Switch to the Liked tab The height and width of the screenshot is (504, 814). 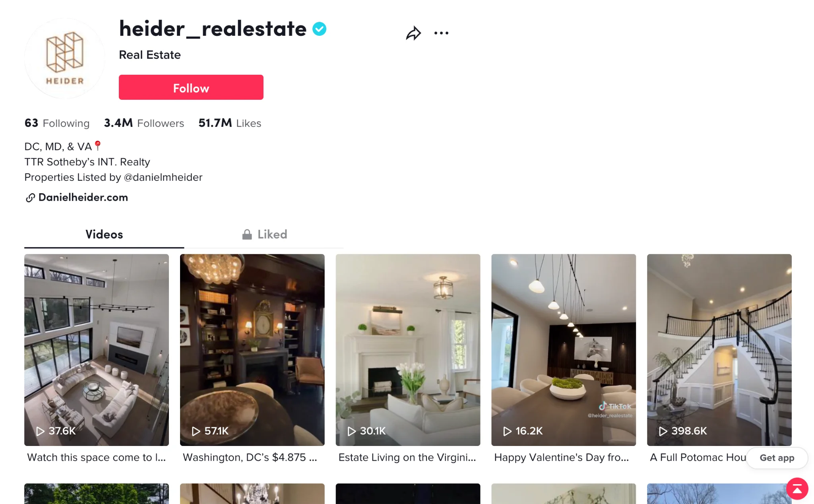pyautogui.click(x=264, y=235)
